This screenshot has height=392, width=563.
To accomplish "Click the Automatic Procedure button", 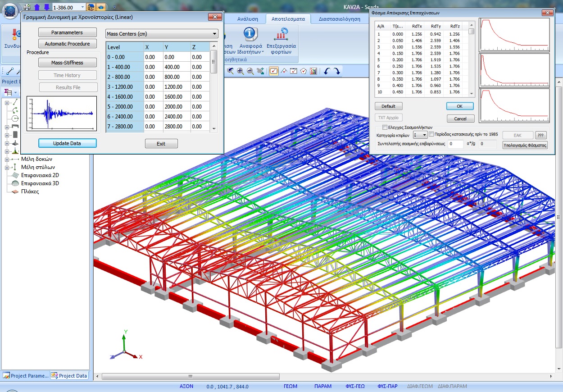I will [67, 44].
